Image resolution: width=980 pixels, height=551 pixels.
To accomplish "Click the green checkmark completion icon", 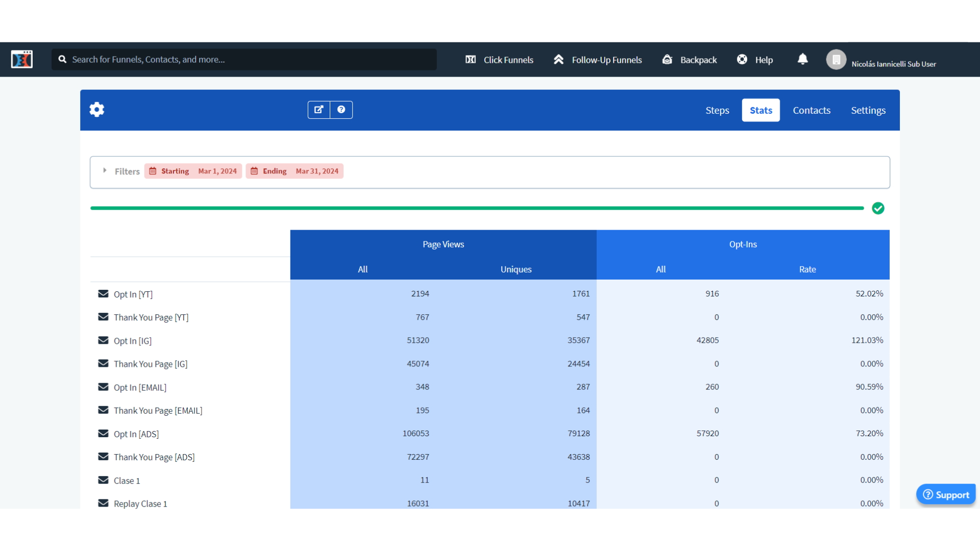I will tap(878, 208).
